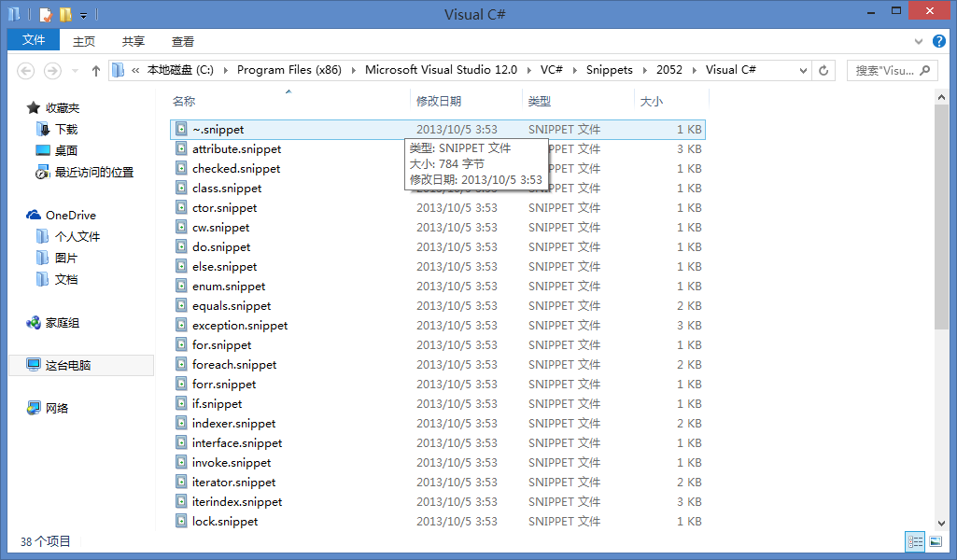Open the address bar history dropdown

coord(803,70)
